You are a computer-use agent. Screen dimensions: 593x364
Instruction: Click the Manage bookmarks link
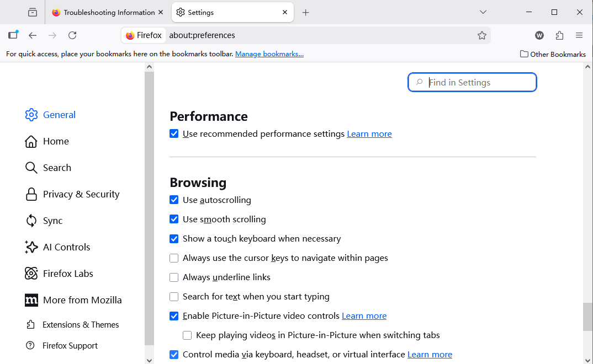click(x=269, y=53)
